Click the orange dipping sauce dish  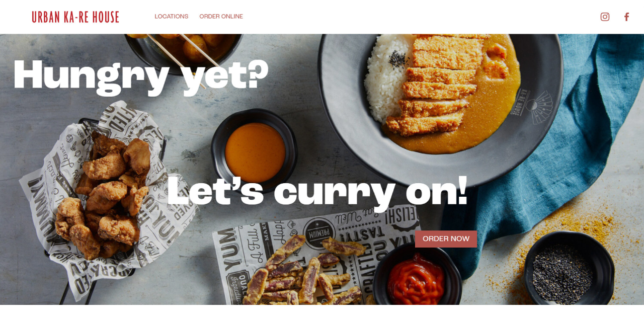click(255, 151)
